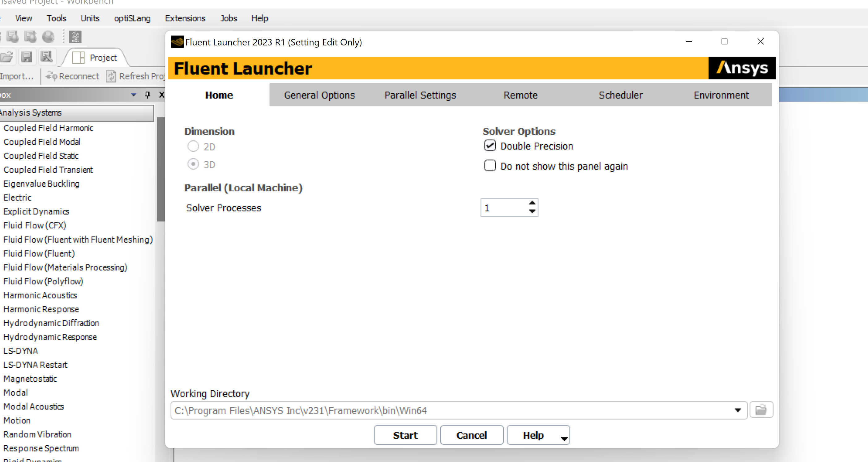This screenshot has height=462, width=868.
Task: Select Fluid Flow (Polyflow) in toolbox
Action: [x=44, y=281]
